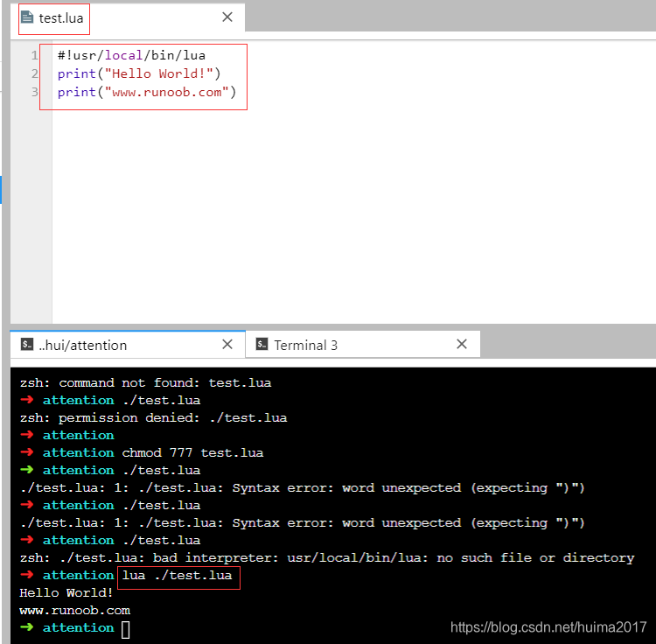The width and height of the screenshot is (656, 644).
Task: Click terminal icon on ..hui/attention tab
Action: (x=27, y=345)
